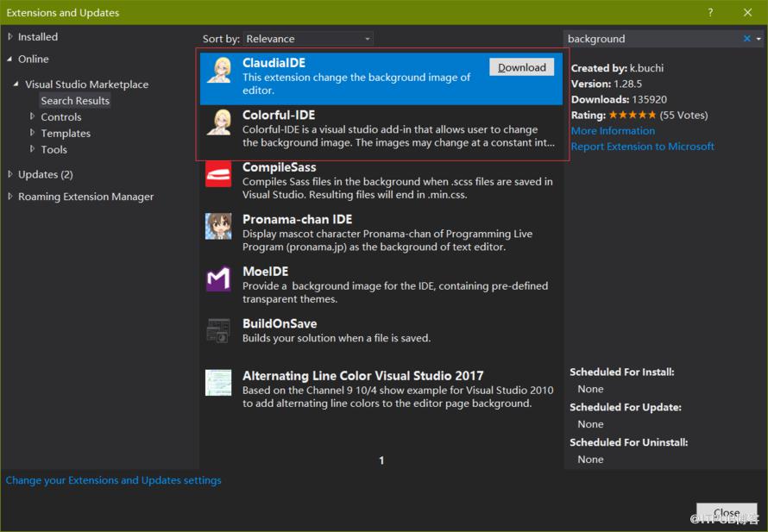Expand the Roaming Extension Manager node
The image size is (768, 532).
(x=10, y=197)
